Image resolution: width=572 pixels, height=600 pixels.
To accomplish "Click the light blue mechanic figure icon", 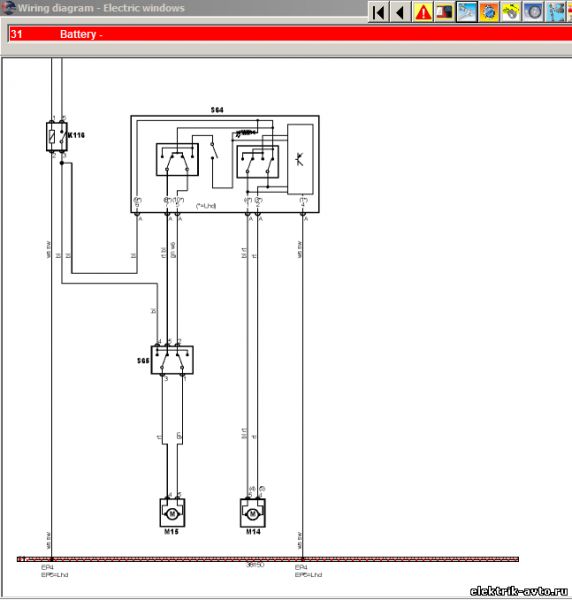I will (x=555, y=12).
